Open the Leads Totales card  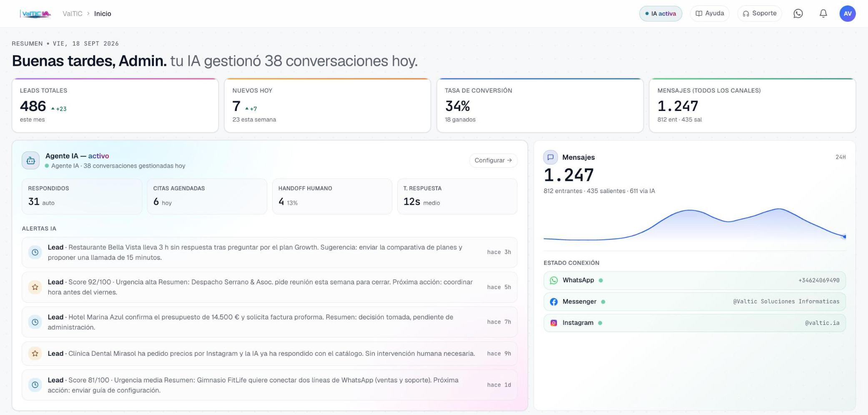pyautogui.click(x=115, y=106)
